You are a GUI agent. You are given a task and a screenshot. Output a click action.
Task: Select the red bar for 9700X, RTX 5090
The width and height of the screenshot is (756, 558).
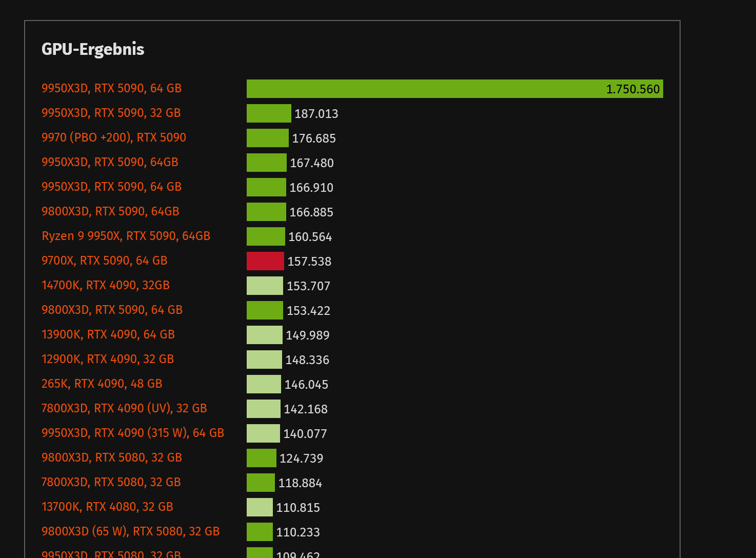tap(265, 261)
